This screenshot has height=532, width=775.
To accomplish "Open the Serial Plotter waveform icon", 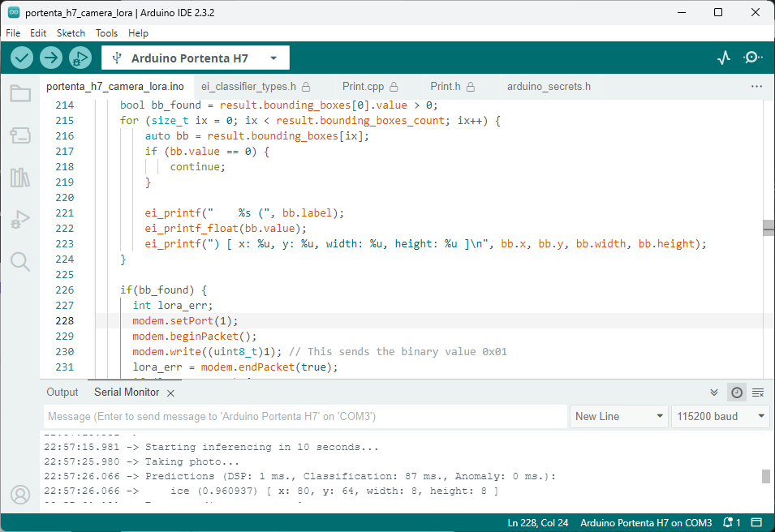I will pos(724,58).
